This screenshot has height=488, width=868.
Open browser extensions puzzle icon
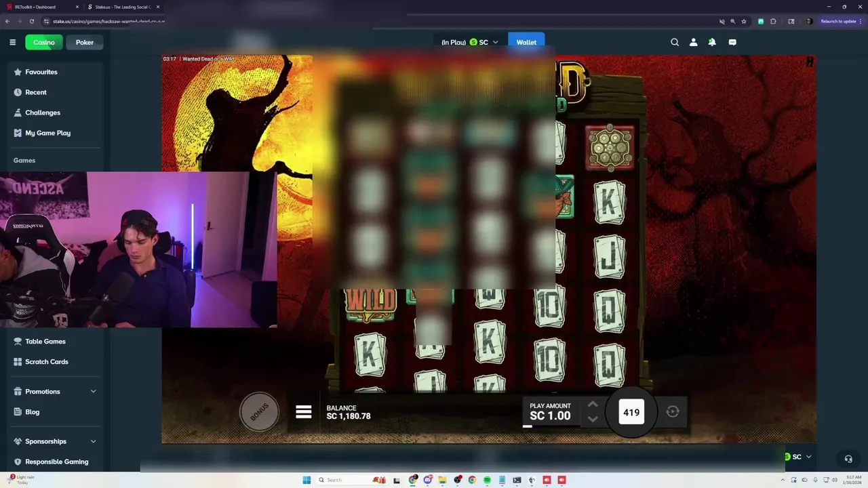click(773, 21)
